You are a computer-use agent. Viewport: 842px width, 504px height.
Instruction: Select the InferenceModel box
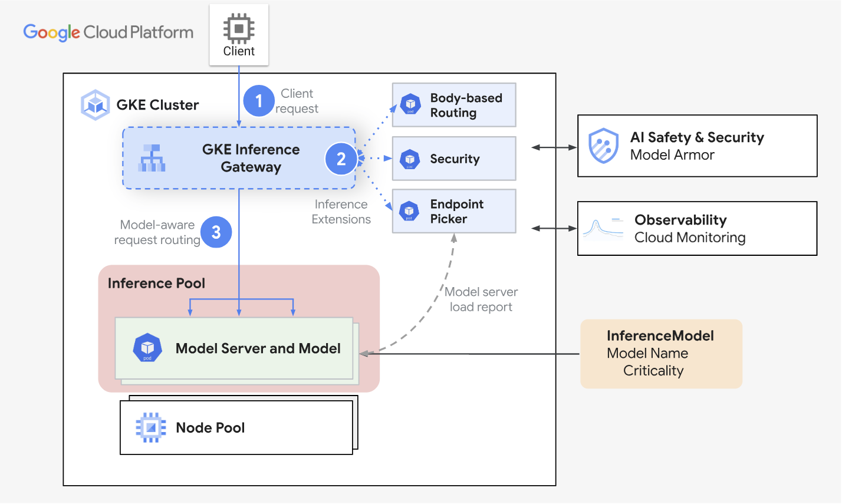pyautogui.click(x=661, y=354)
